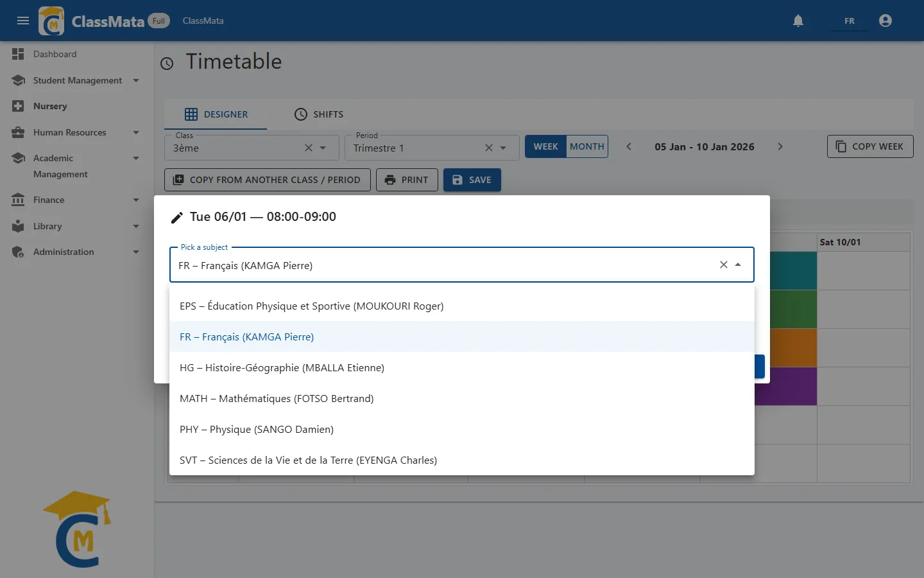
Task: Select MATH – Mathématiques option
Action: pyautogui.click(x=462, y=398)
